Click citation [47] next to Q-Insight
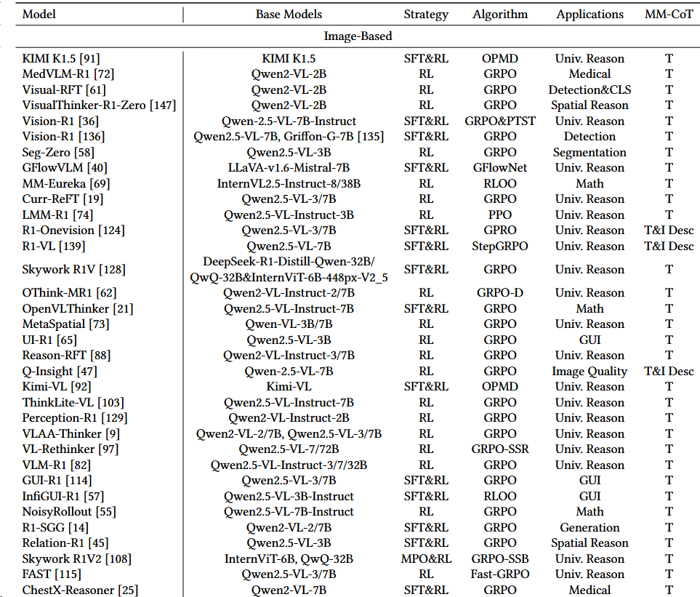 point(86,372)
